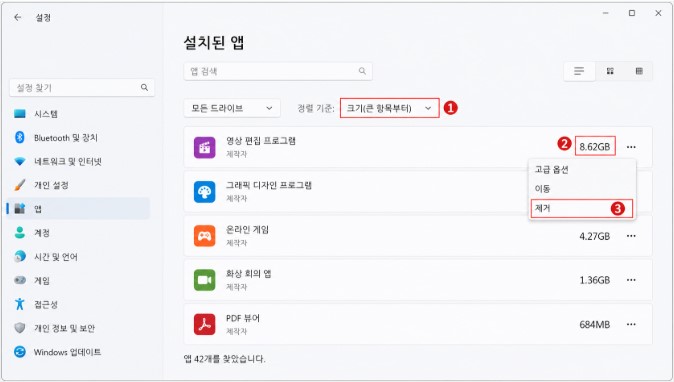Open 시간 및 언어 settings
The image size is (674, 382).
[78, 257]
